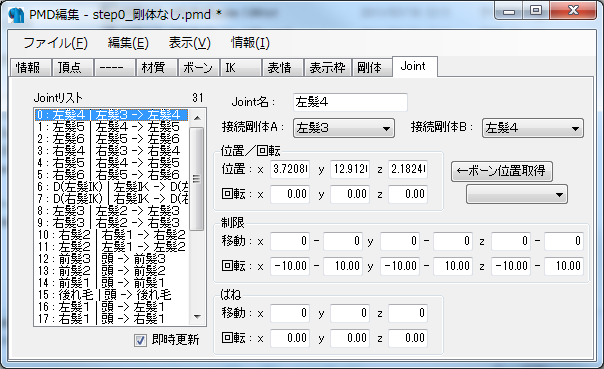This screenshot has width=604, height=369.
Task: Click 制限 回転 x minimum field -10.00
Action: (290, 266)
